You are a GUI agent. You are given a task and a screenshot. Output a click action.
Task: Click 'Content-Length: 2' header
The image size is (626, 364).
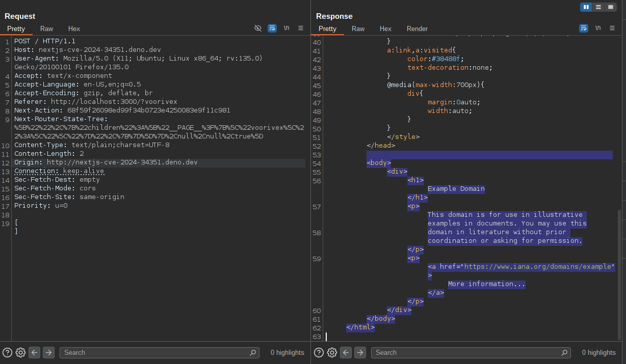click(x=49, y=153)
